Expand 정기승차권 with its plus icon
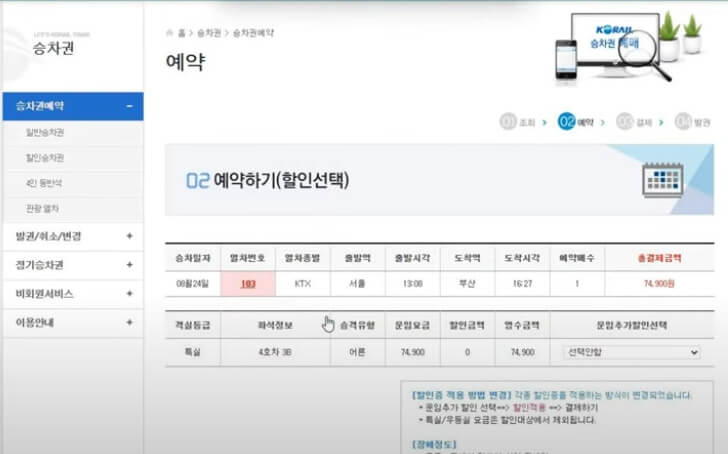The height and width of the screenshot is (454, 728). (130, 265)
